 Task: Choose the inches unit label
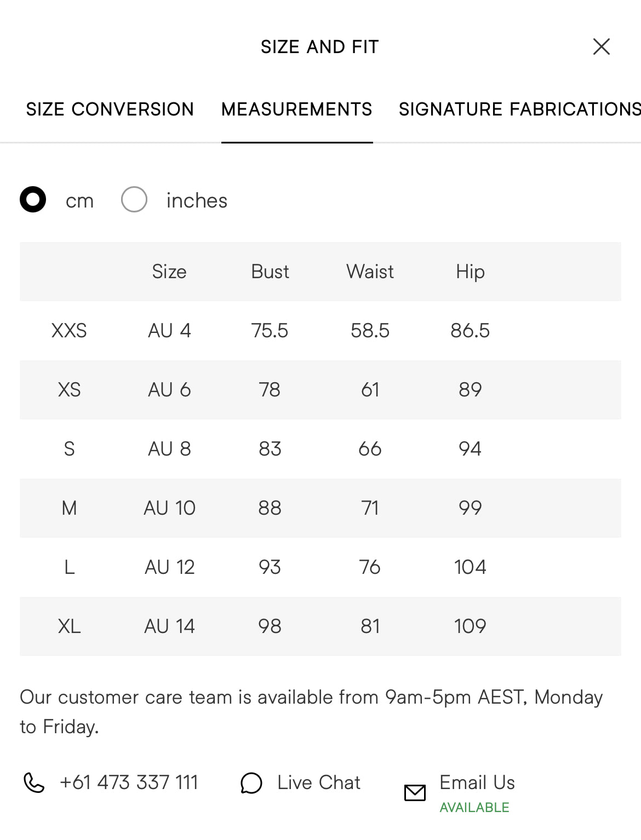(197, 200)
